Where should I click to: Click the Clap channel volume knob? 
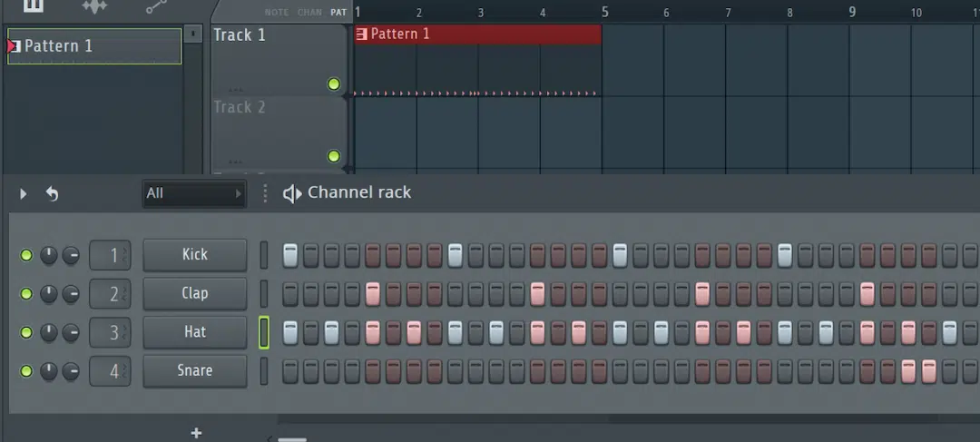click(72, 294)
